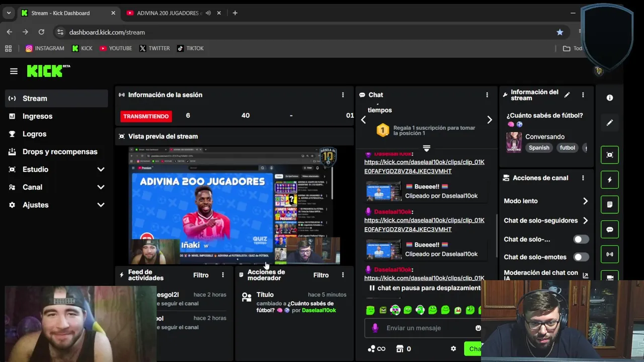The image size is (644, 362).
Task: Click the Daselaal10ok username in Acciones de moderador
Action: 319,310
